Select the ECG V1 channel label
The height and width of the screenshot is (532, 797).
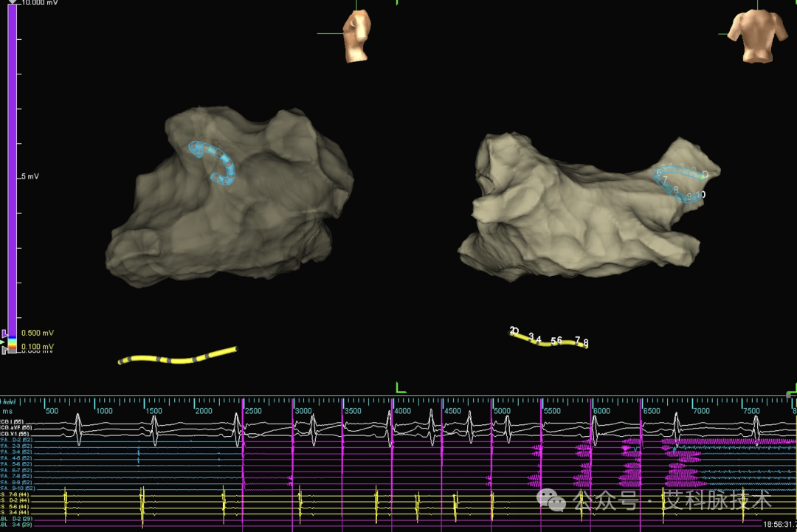tap(13, 434)
